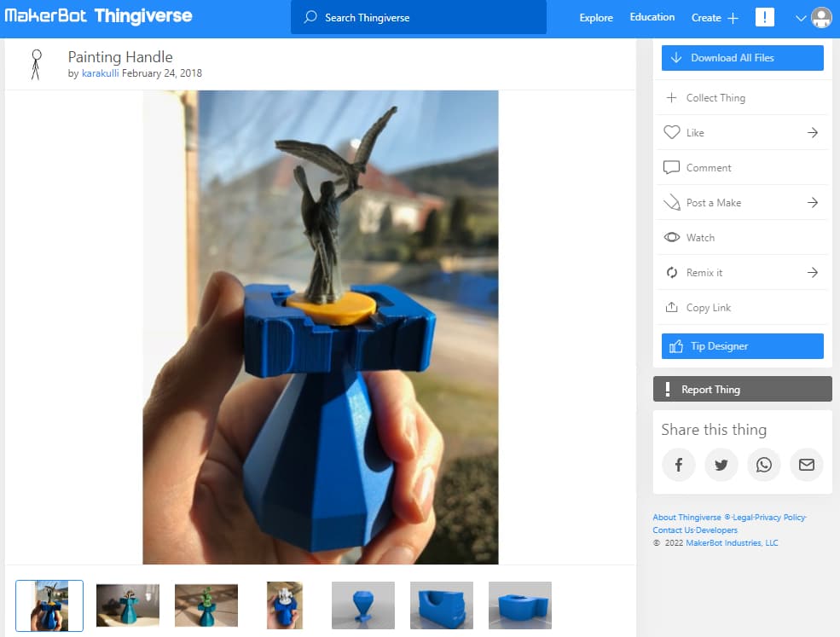Expand the Remix it arrow

812,273
